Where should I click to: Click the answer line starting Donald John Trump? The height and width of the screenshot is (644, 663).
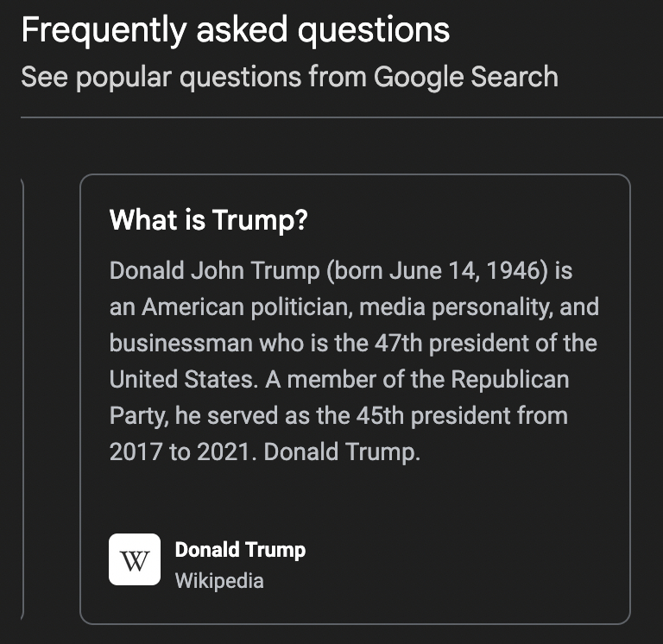click(x=216, y=271)
